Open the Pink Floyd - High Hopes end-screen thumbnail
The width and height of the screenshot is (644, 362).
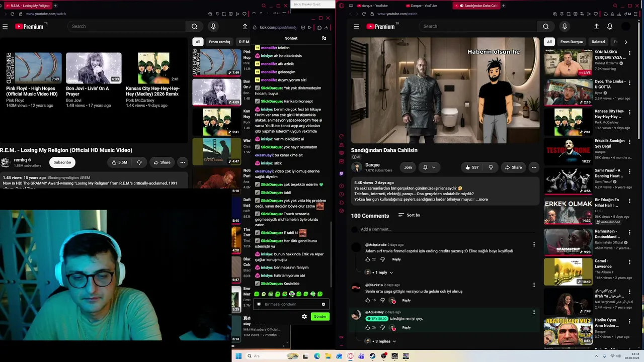click(x=34, y=67)
